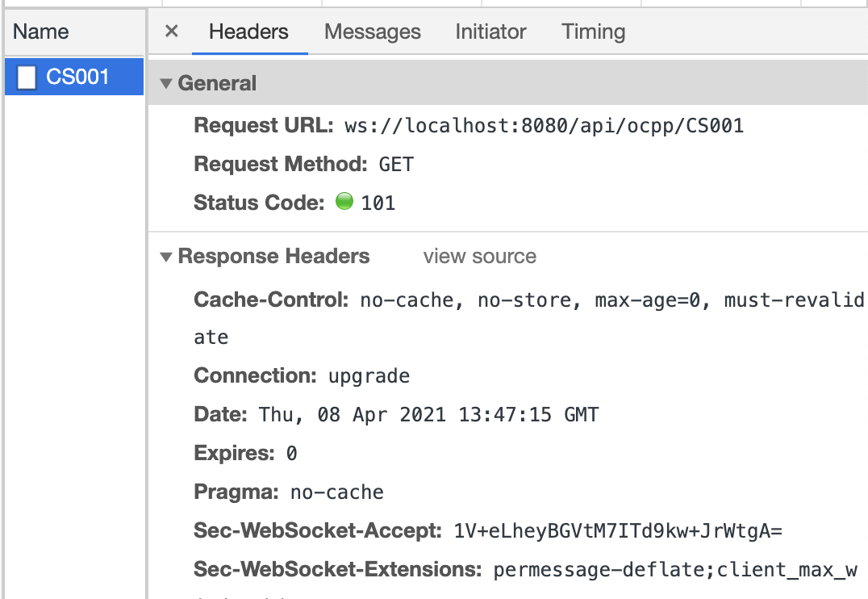
Task: Switch to the Headers tab
Action: tap(248, 31)
